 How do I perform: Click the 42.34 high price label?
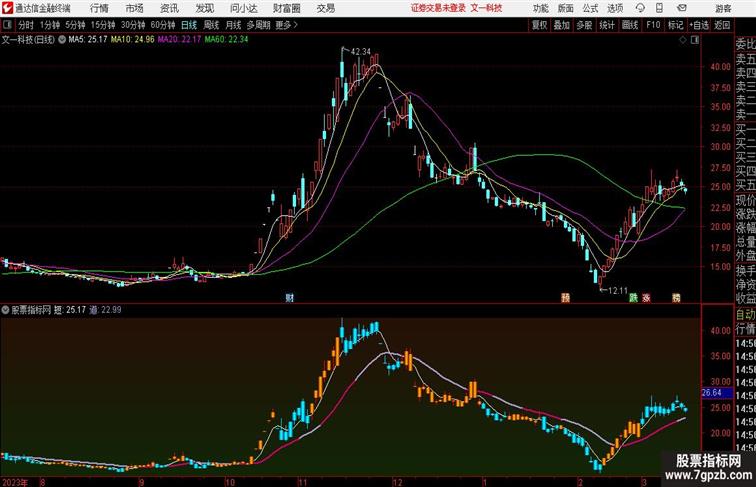tap(361, 52)
